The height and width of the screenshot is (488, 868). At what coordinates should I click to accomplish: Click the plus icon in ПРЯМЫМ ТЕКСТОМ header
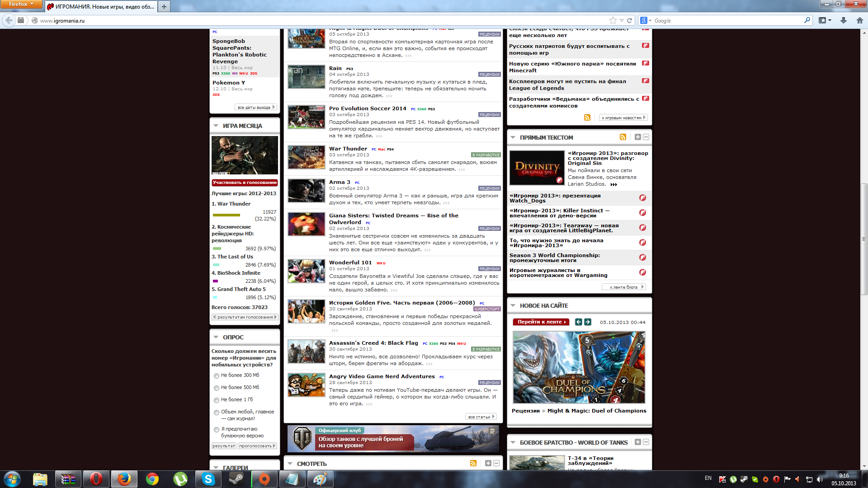[x=637, y=137]
